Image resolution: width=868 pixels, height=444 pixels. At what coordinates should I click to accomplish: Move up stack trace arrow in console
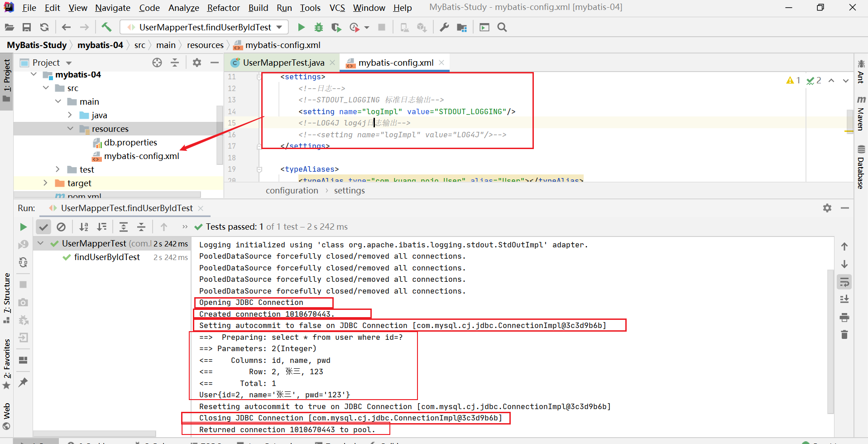pyautogui.click(x=844, y=246)
